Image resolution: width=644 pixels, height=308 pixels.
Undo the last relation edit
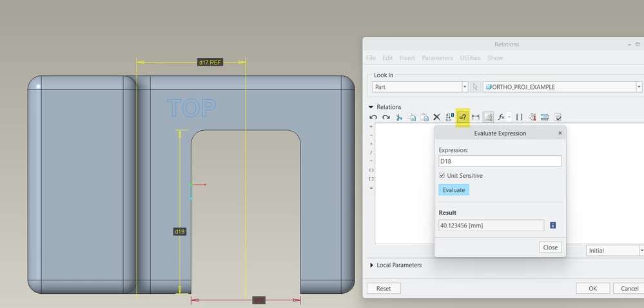point(373,117)
